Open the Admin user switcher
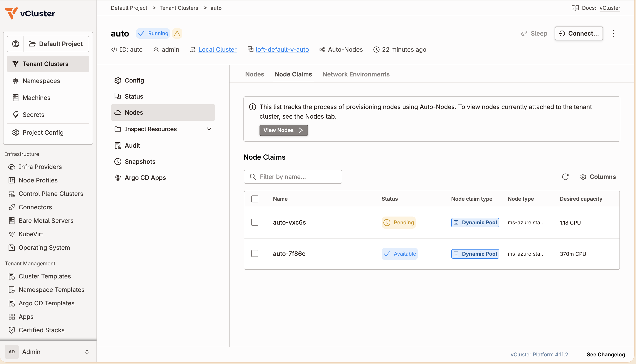This screenshot has width=636, height=364. click(48, 352)
